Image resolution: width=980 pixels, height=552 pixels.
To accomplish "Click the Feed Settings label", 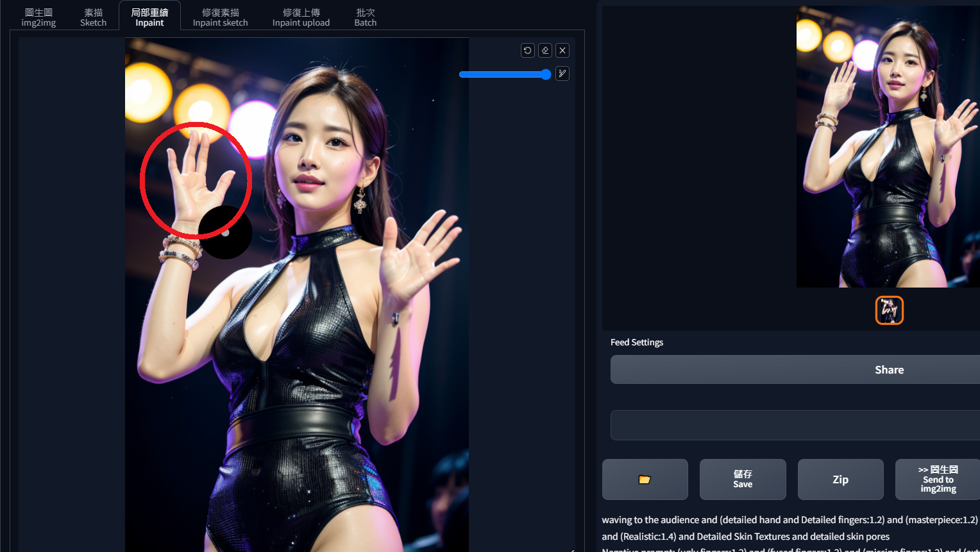I will click(x=637, y=342).
